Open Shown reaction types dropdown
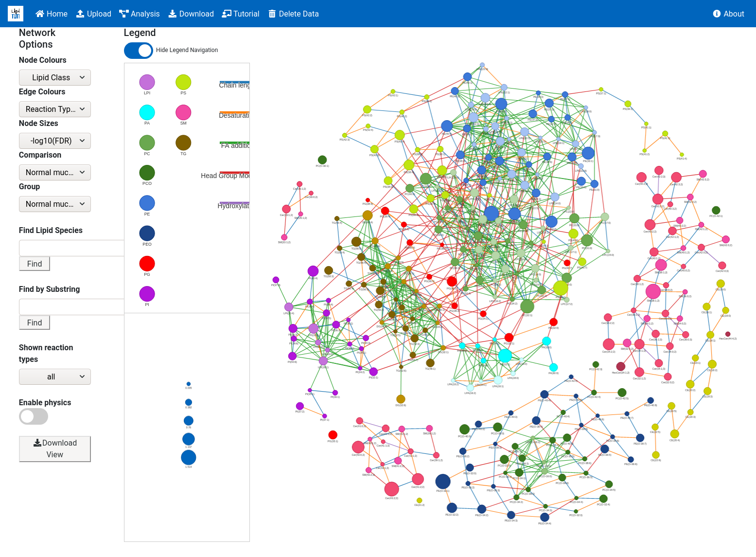 [x=55, y=377]
